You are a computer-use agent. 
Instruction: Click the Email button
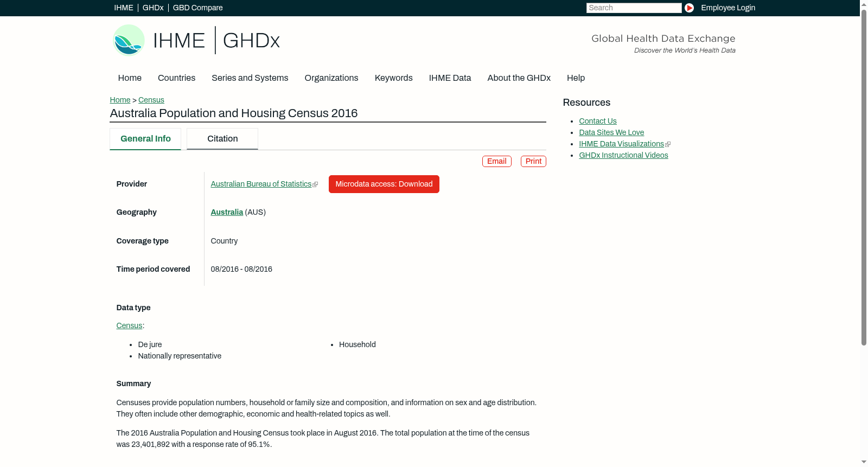point(497,161)
